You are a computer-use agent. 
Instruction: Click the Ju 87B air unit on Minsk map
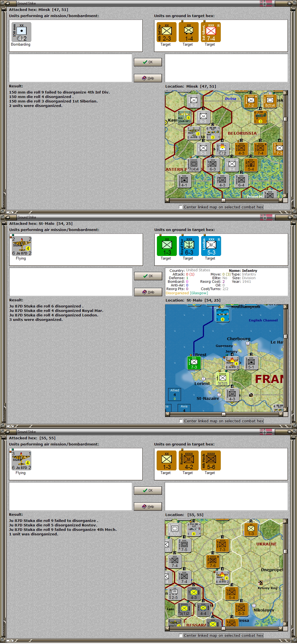tap(194, 133)
